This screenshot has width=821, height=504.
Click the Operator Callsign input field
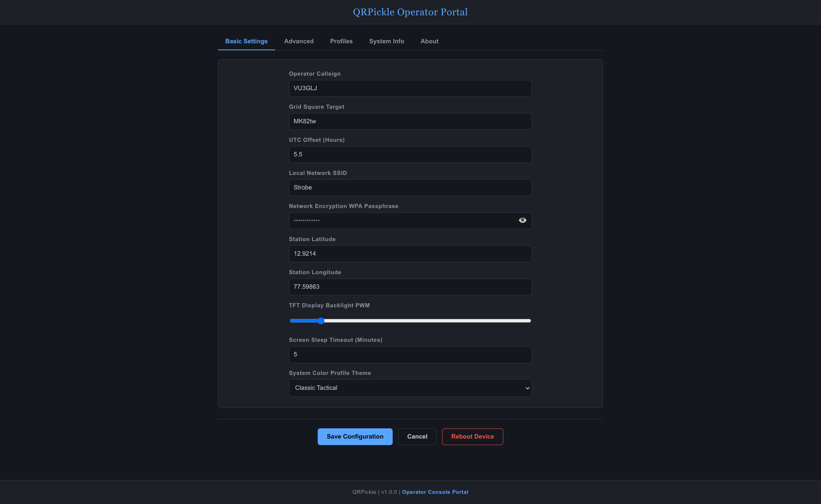(x=410, y=88)
